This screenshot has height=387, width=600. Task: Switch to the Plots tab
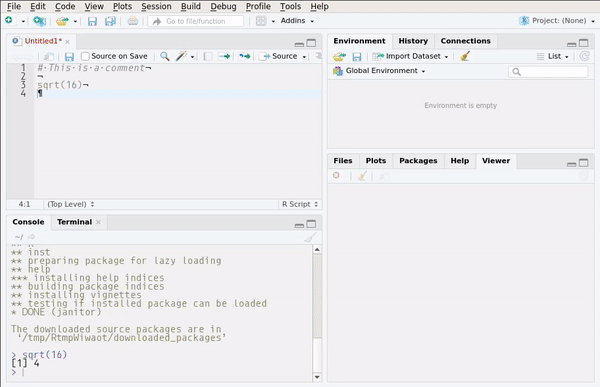pyautogui.click(x=376, y=161)
